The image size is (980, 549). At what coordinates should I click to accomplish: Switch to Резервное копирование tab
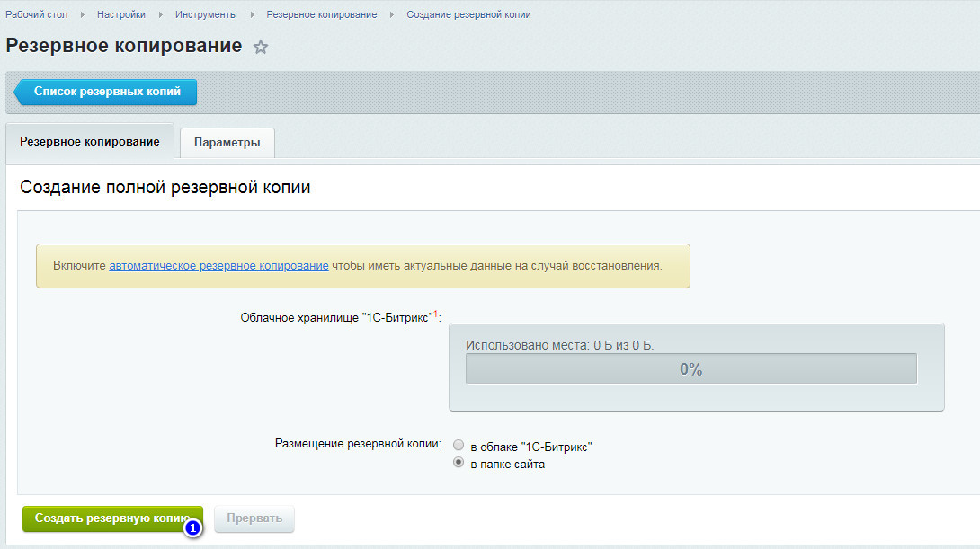pyautogui.click(x=90, y=142)
